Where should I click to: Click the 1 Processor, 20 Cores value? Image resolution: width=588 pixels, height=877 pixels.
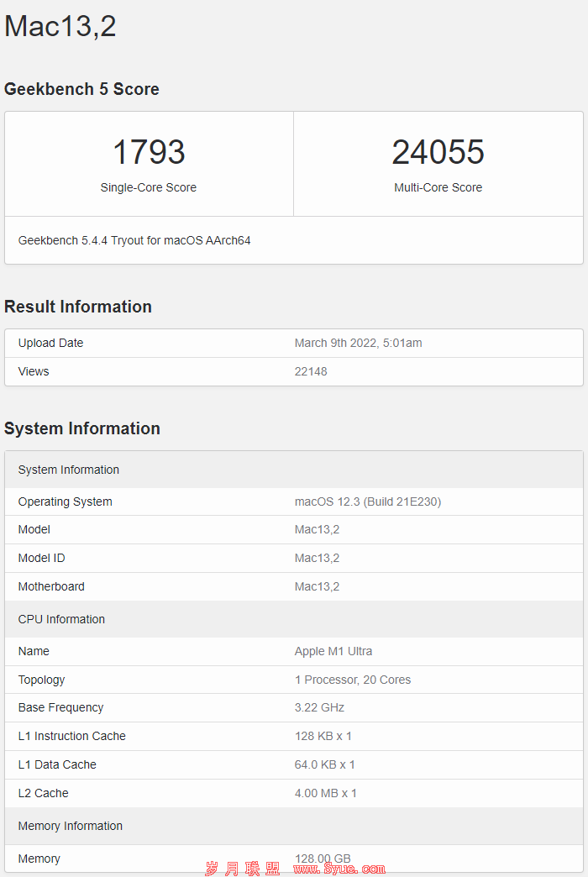(x=353, y=680)
